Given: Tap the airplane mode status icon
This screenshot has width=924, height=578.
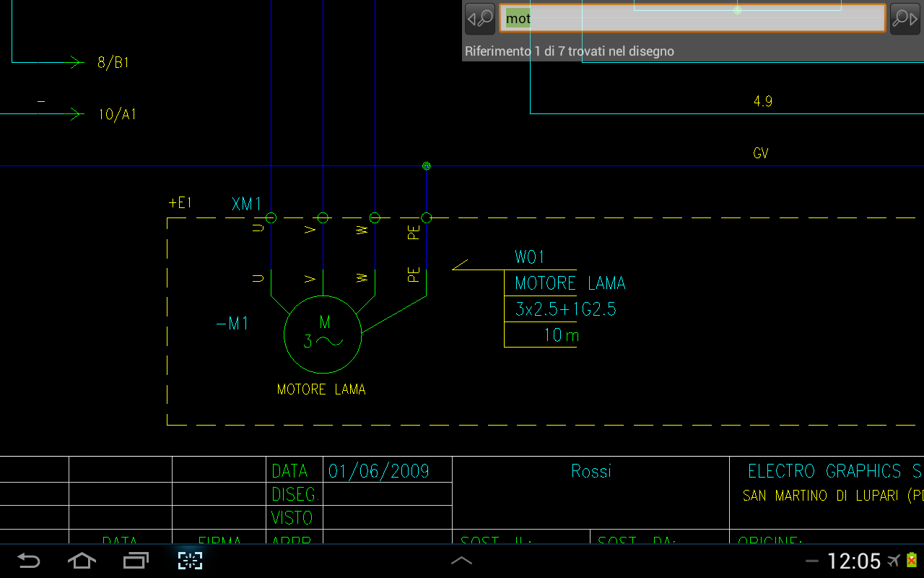Looking at the screenshot, I should pos(894,561).
